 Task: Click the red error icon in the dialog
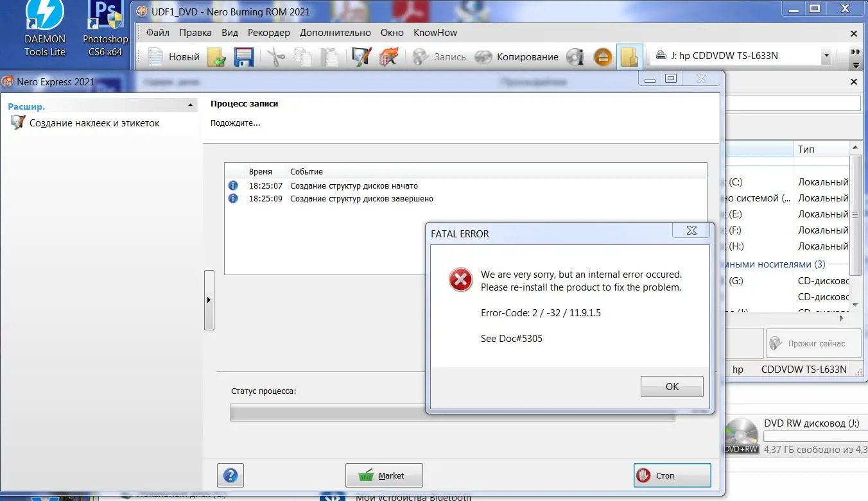pyautogui.click(x=460, y=280)
